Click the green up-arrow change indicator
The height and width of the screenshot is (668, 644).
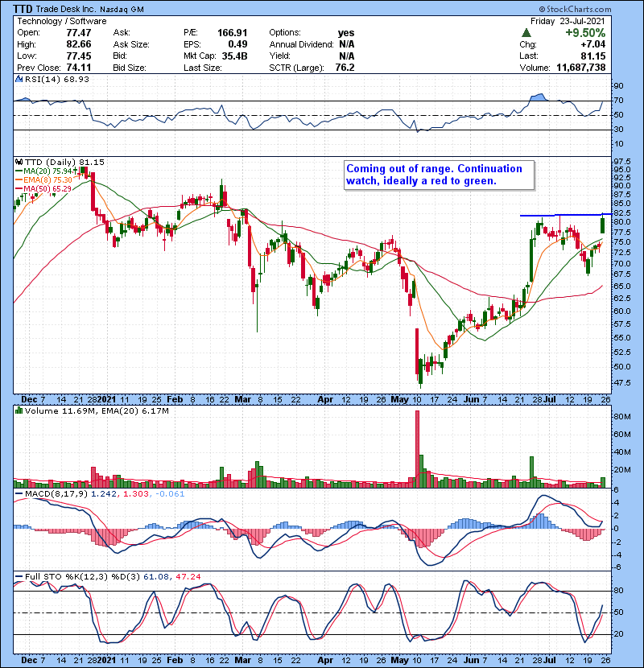pyautogui.click(x=526, y=33)
